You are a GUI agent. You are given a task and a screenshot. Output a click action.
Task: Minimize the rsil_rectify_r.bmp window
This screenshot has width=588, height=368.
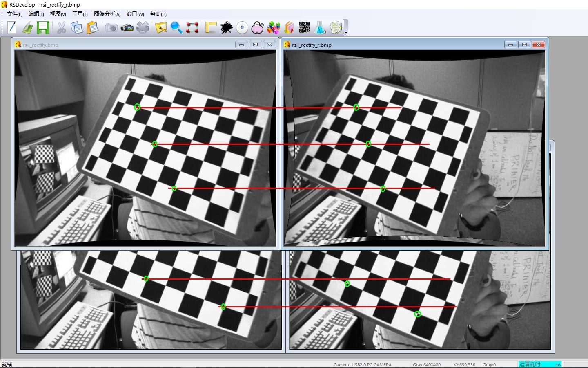pos(511,45)
